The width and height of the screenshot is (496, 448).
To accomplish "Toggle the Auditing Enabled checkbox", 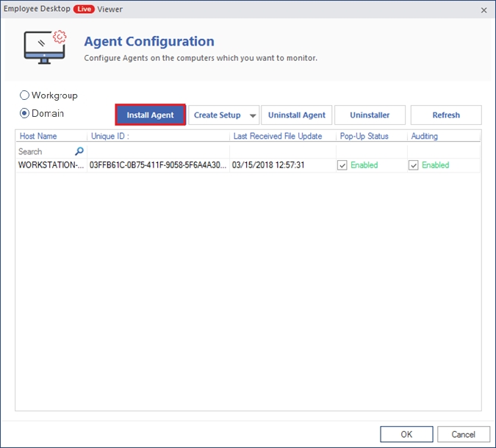I will (x=414, y=165).
